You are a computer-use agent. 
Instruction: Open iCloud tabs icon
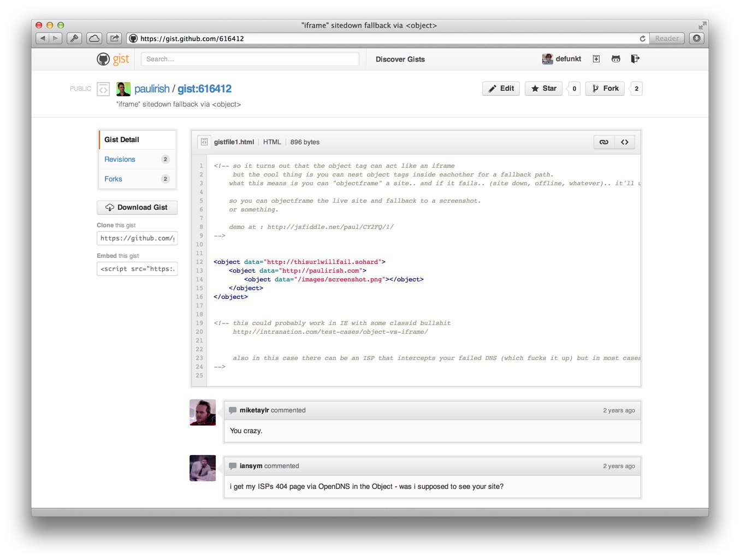tap(94, 38)
